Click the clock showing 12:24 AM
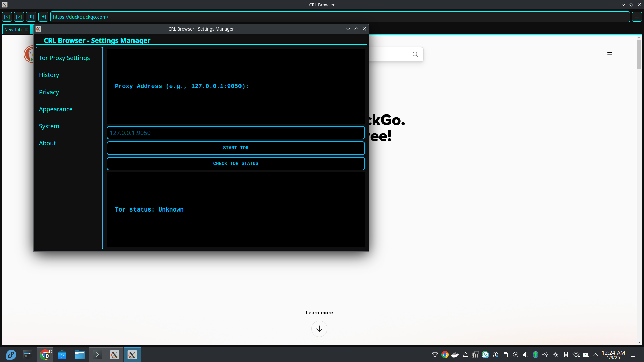 [x=613, y=353]
